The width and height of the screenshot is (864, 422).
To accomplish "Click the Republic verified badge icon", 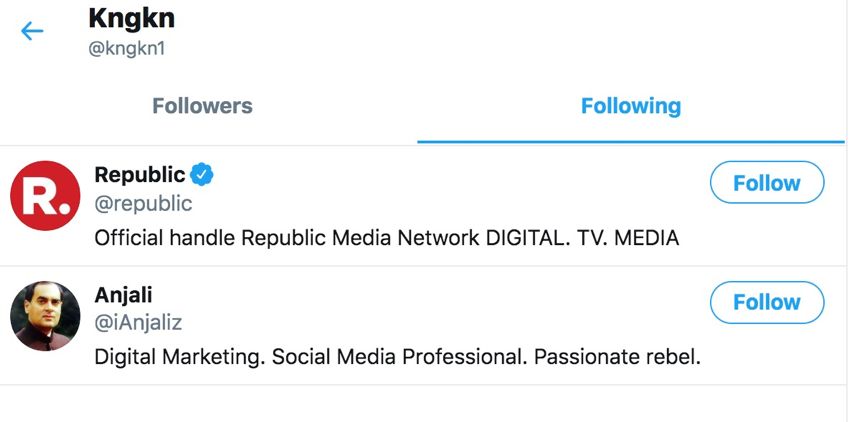I will 202,175.
